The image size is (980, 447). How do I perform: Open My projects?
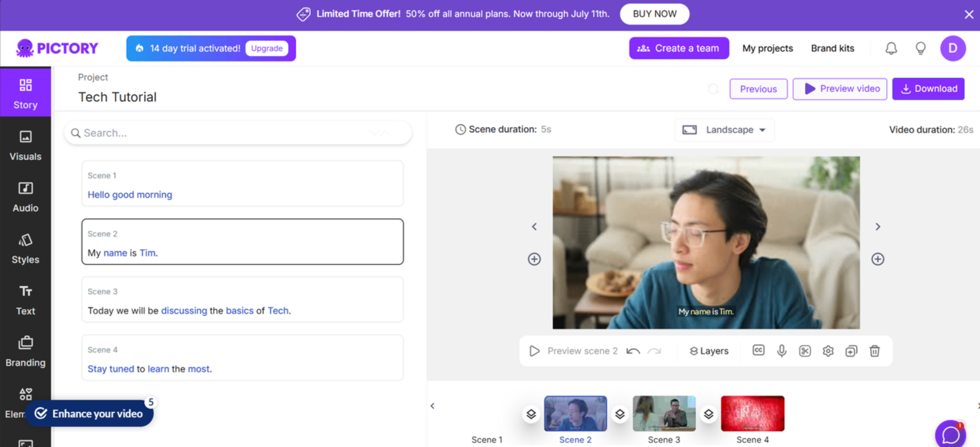click(767, 48)
